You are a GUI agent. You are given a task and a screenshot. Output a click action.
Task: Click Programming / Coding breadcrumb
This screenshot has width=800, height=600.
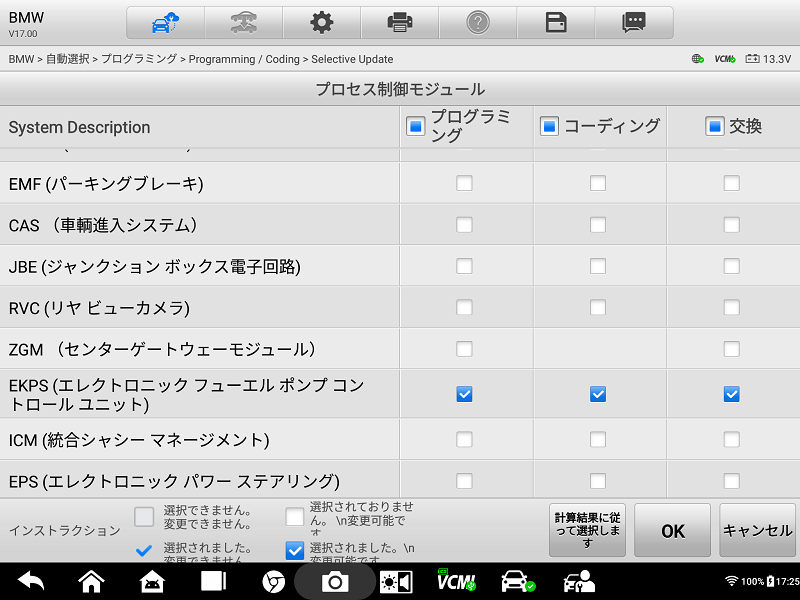click(244, 59)
